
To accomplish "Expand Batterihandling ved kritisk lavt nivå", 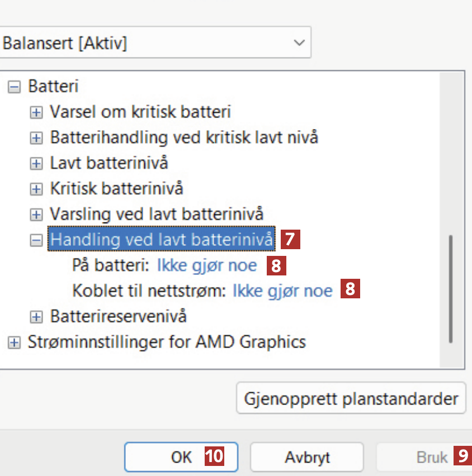I will pyautogui.click(x=36, y=137).
